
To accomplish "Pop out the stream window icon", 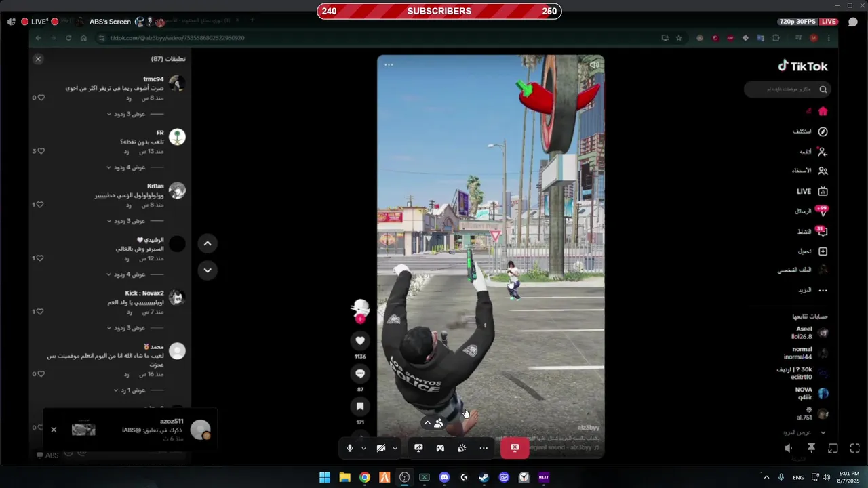I will [833, 448].
